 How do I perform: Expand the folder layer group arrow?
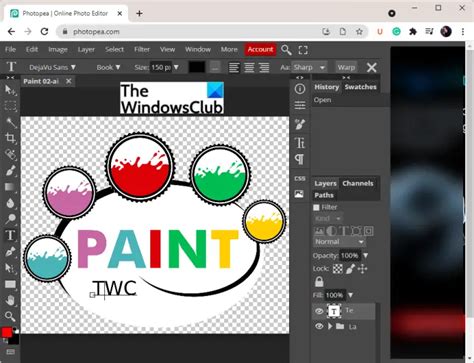(330, 326)
